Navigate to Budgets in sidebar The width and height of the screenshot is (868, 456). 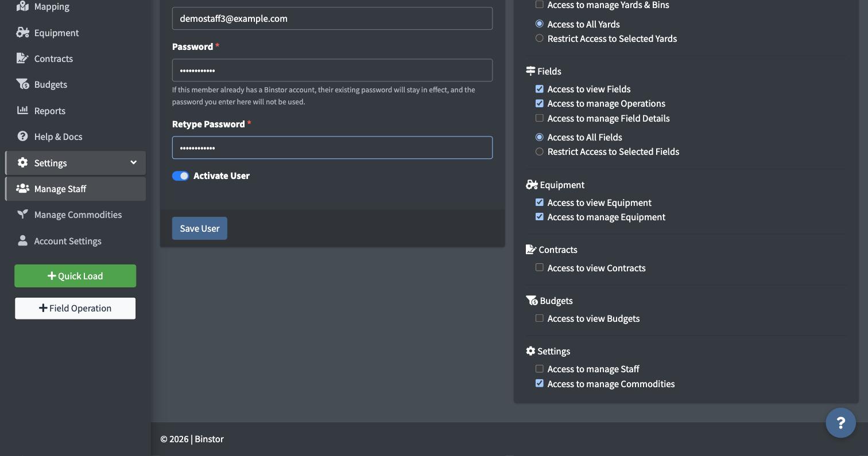point(75,84)
